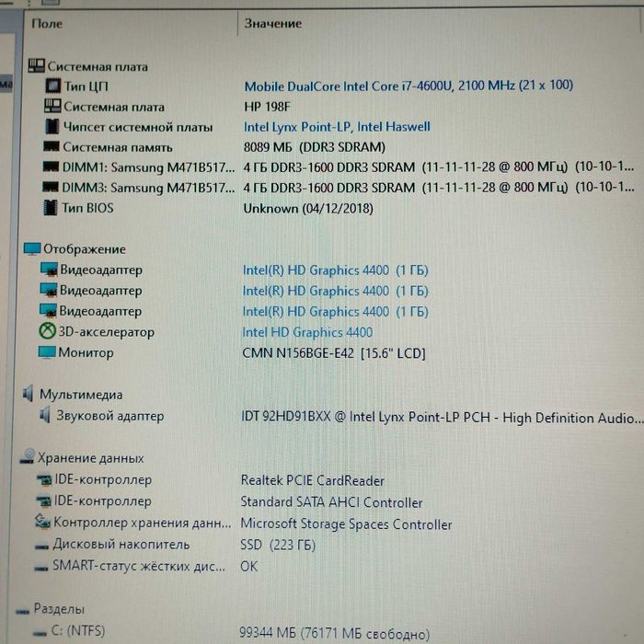Image resolution: width=644 pixels, height=644 pixels.
Task: Select the Standard SATA AHCI Controller value
Action: pyautogui.click(x=331, y=502)
